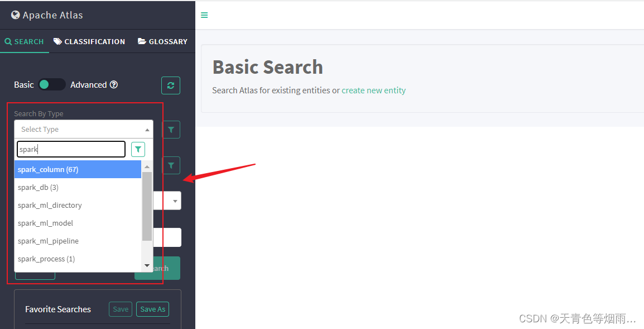Open the Advanced search help question icon
644x329 pixels.
tap(114, 85)
